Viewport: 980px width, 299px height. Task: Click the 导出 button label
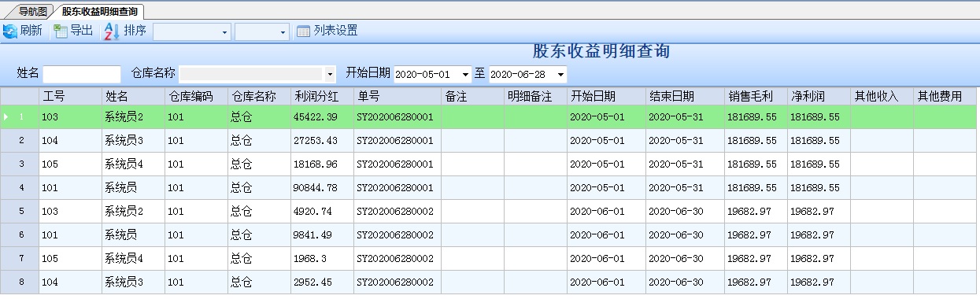click(x=82, y=31)
